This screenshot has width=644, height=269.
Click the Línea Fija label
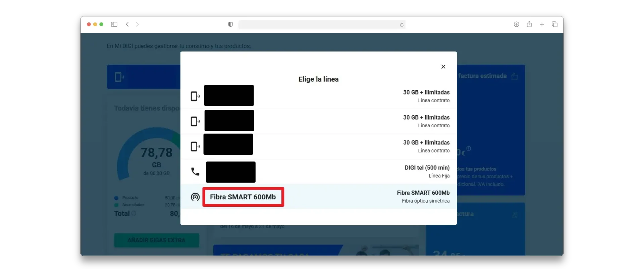pyautogui.click(x=439, y=176)
